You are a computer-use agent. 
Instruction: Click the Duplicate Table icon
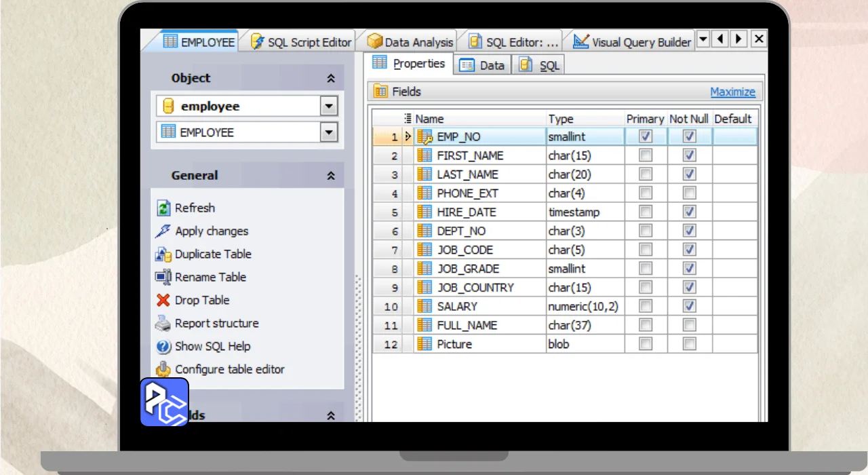click(x=163, y=254)
